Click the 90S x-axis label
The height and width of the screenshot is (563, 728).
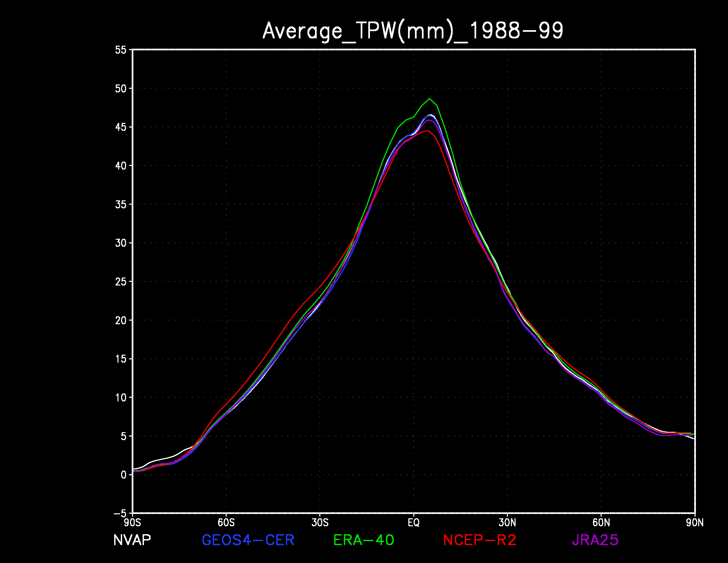(x=132, y=523)
